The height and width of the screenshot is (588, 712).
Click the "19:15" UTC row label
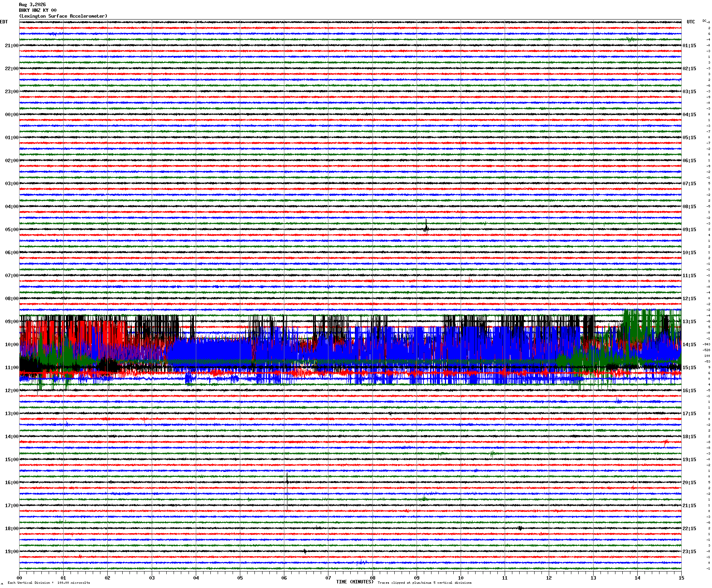pyautogui.click(x=689, y=460)
